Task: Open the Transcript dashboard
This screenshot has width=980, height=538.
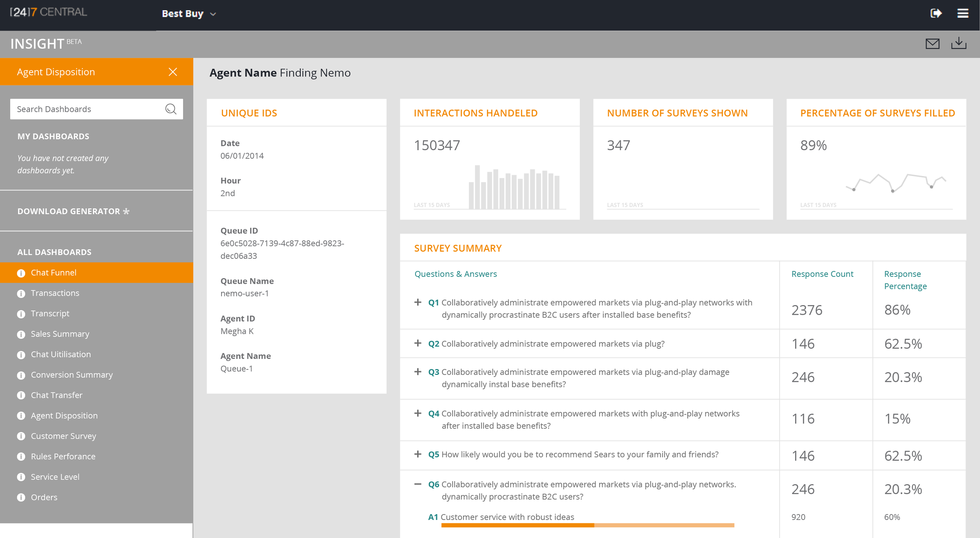Action: click(50, 313)
